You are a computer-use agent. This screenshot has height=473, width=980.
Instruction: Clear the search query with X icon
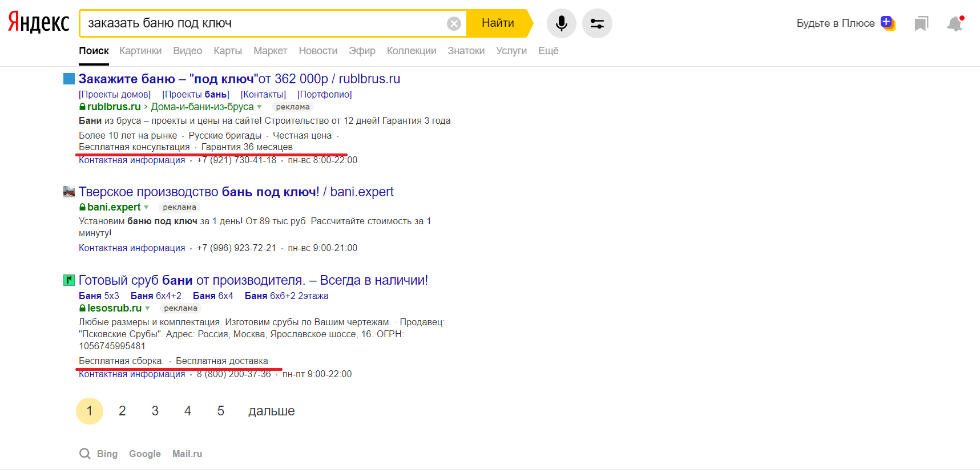(x=454, y=23)
